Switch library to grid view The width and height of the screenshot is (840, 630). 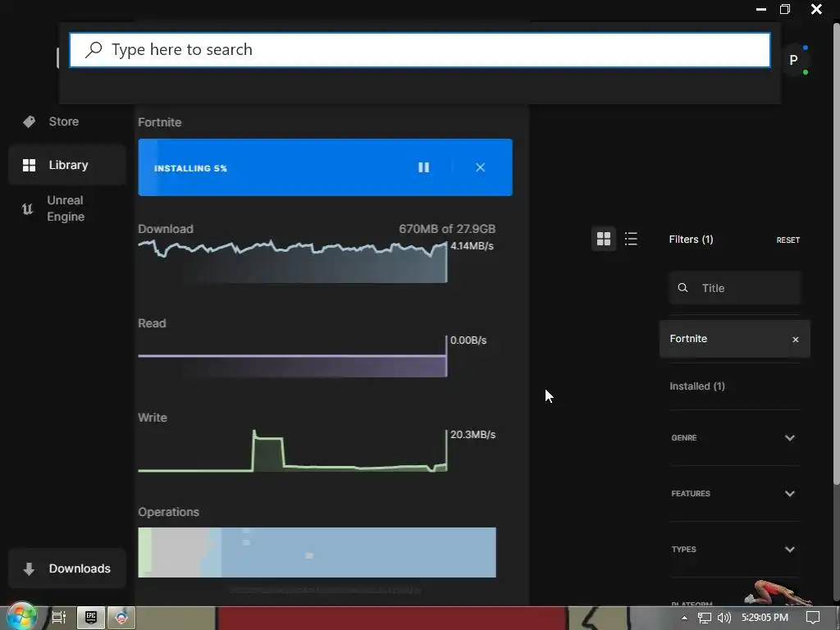604,239
